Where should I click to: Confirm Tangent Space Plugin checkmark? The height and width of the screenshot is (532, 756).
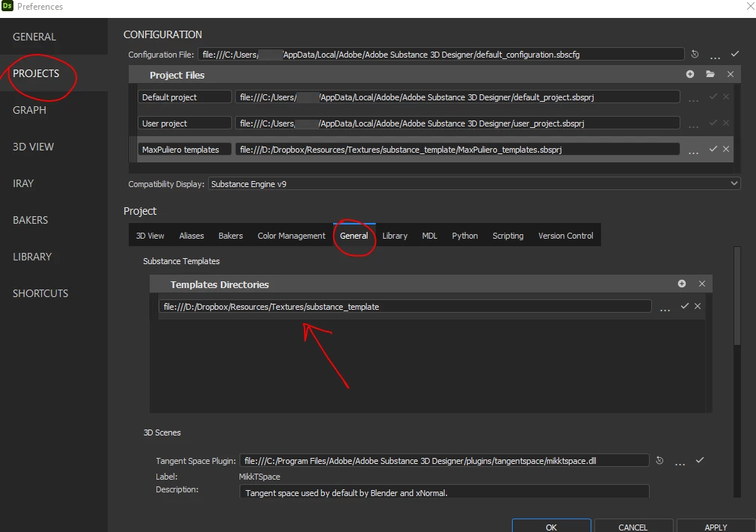click(x=700, y=460)
